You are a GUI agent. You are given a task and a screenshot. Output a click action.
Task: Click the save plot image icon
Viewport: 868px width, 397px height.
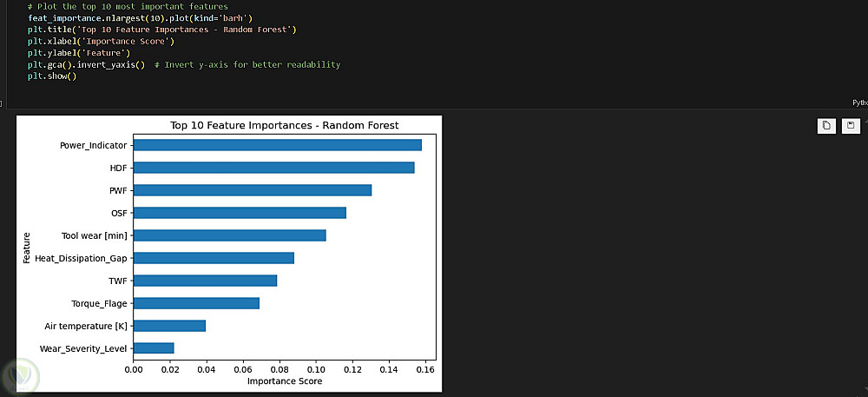851,126
